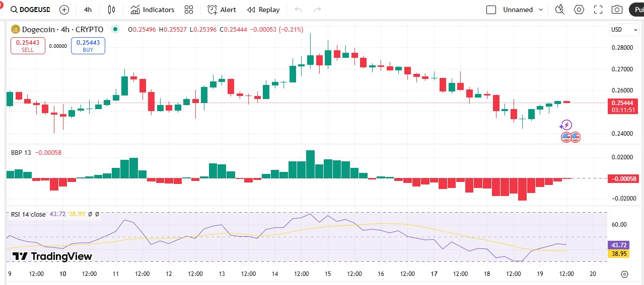Click the change value −0.00053 (−0.21%)
The image size is (644, 285).
coord(276,30)
